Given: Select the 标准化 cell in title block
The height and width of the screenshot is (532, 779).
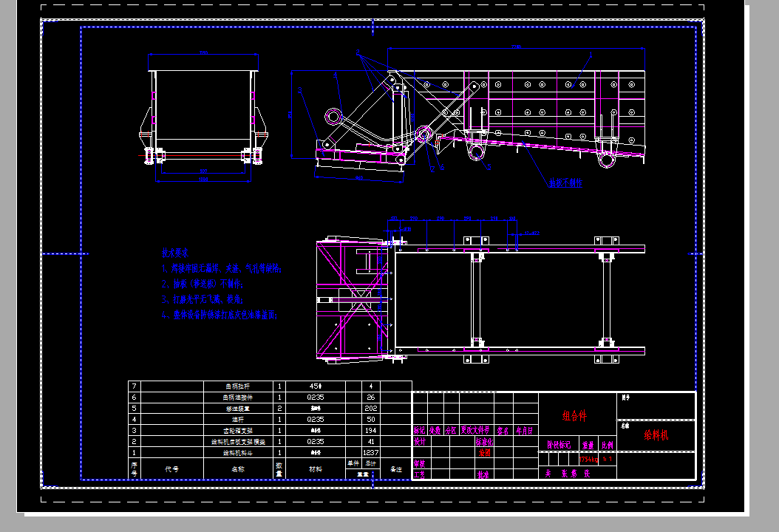Looking at the screenshot, I should pyautogui.click(x=484, y=441).
